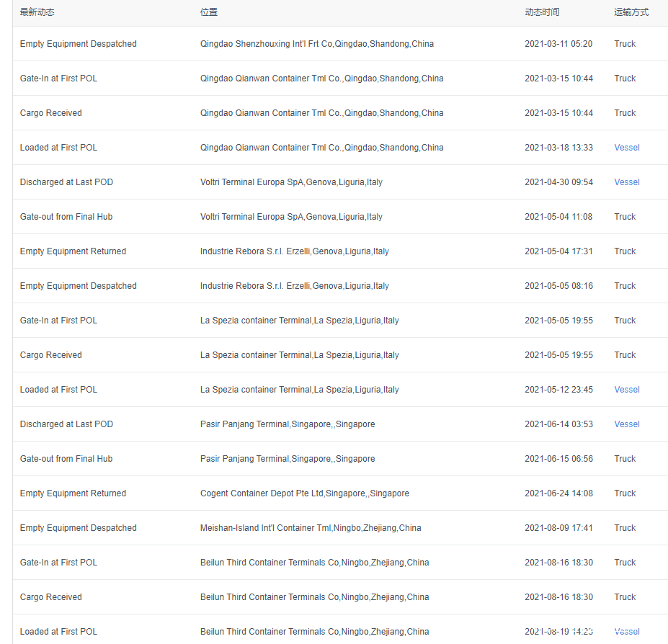The height and width of the screenshot is (644, 668).
Task: Click the 最新动态 column header
Action: (37, 12)
